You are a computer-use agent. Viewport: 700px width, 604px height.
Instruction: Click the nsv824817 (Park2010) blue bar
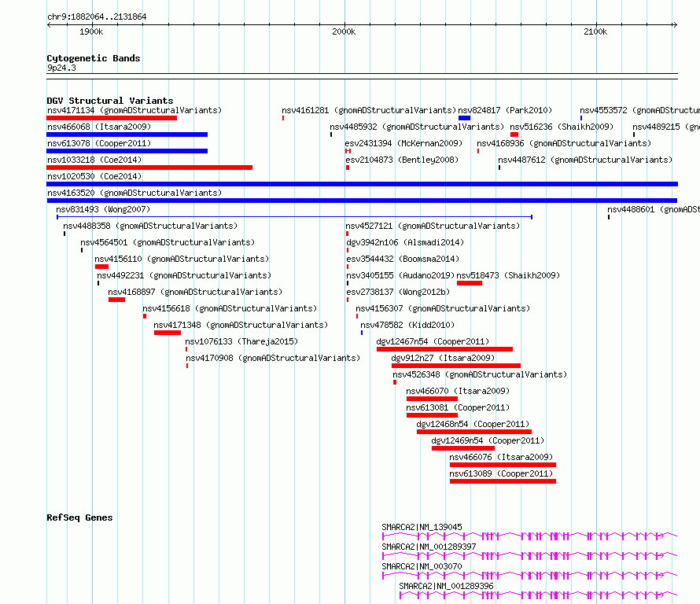point(464,118)
